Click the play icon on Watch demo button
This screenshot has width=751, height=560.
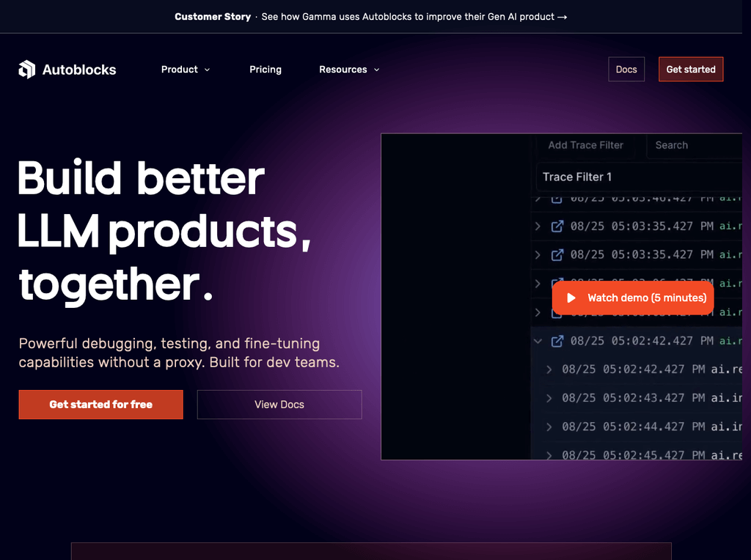[x=571, y=298]
